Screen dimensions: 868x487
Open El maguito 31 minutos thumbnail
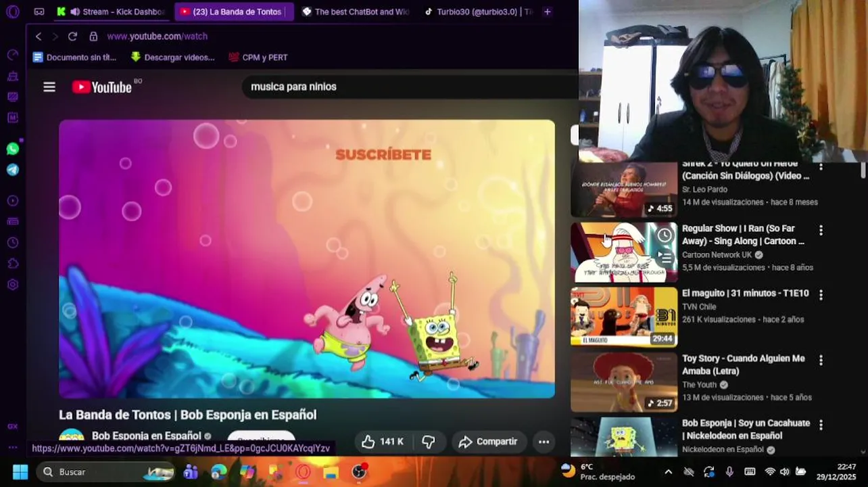(x=624, y=317)
